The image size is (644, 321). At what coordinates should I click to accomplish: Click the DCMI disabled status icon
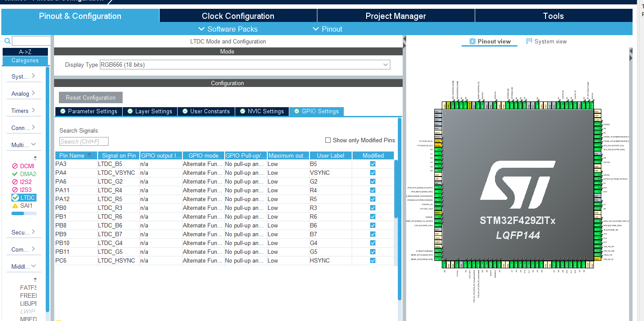[x=15, y=166]
